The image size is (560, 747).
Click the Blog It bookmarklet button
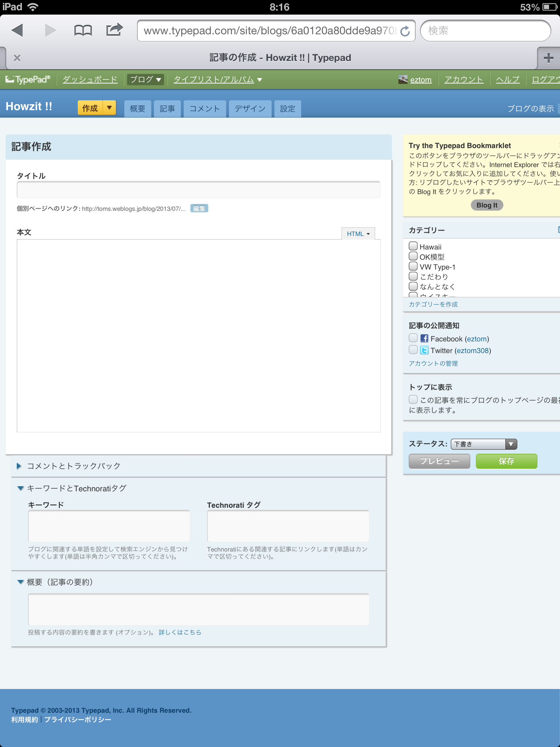pos(487,205)
